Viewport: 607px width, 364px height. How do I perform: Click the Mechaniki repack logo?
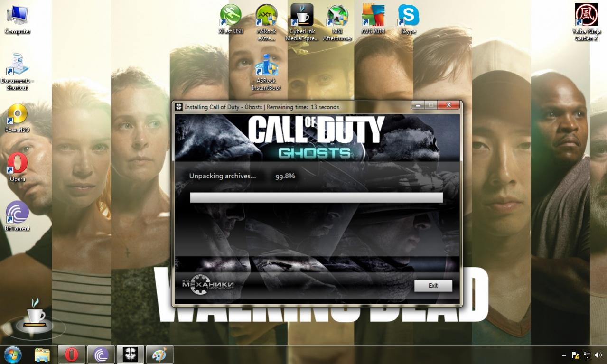[x=208, y=285]
